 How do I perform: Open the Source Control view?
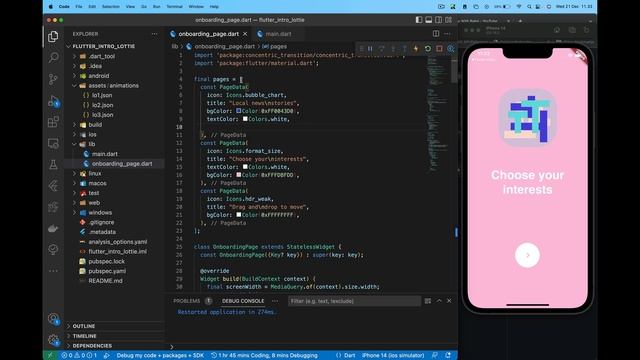pyautogui.click(x=53, y=79)
